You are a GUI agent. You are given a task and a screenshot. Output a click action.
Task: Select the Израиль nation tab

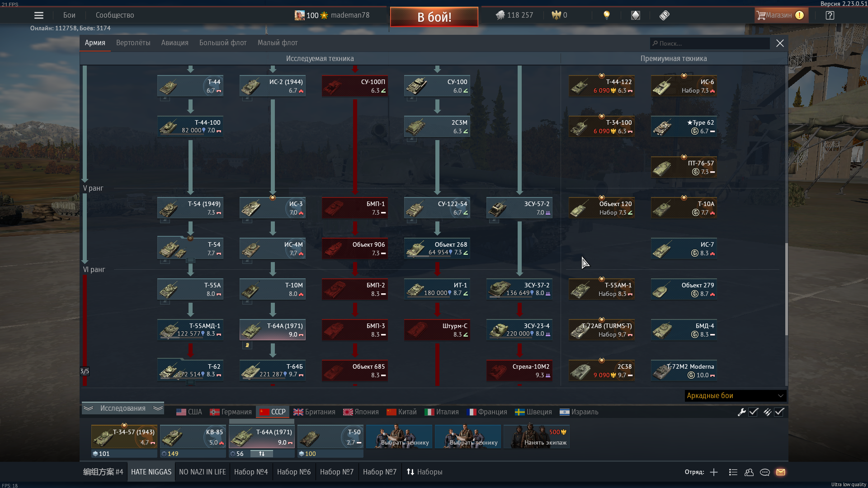(579, 412)
